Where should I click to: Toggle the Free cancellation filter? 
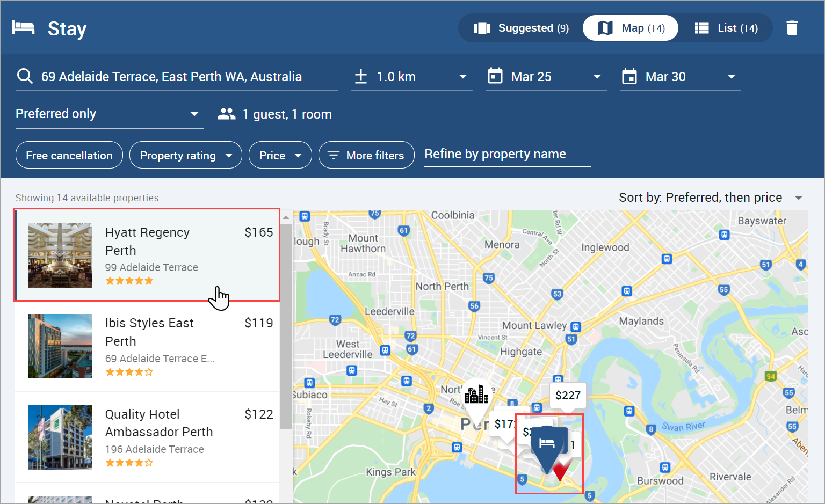pos(69,155)
